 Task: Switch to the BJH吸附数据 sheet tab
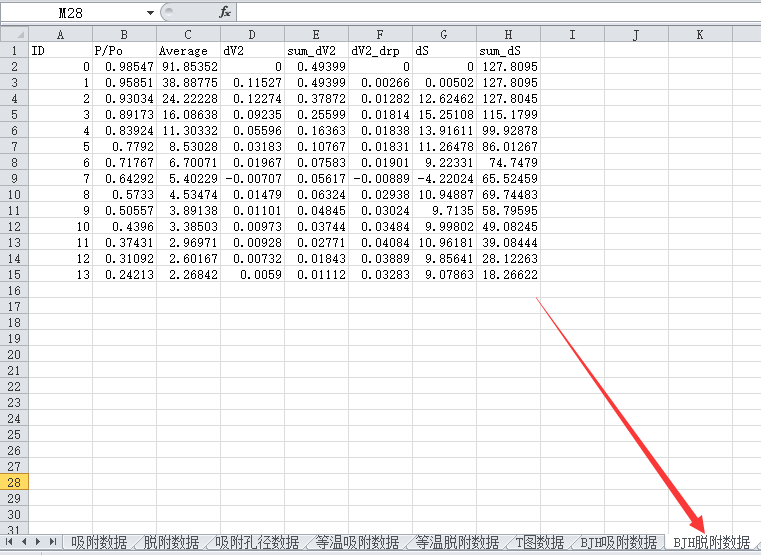(618, 542)
